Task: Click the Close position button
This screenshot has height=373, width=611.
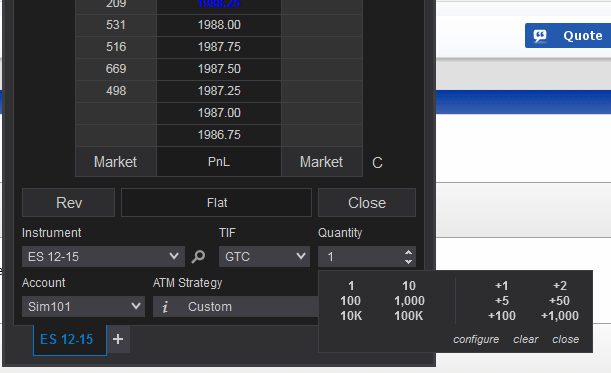Action: (367, 203)
